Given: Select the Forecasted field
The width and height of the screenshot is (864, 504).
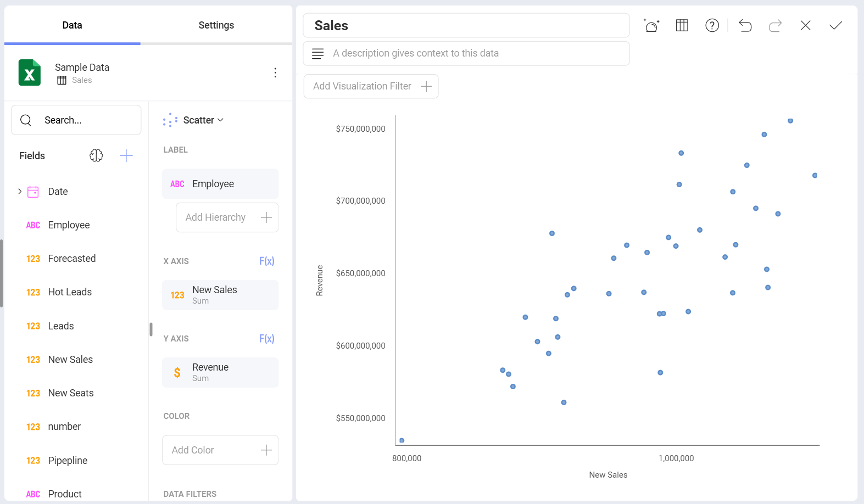Looking at the screenshot, I should 71,259.
